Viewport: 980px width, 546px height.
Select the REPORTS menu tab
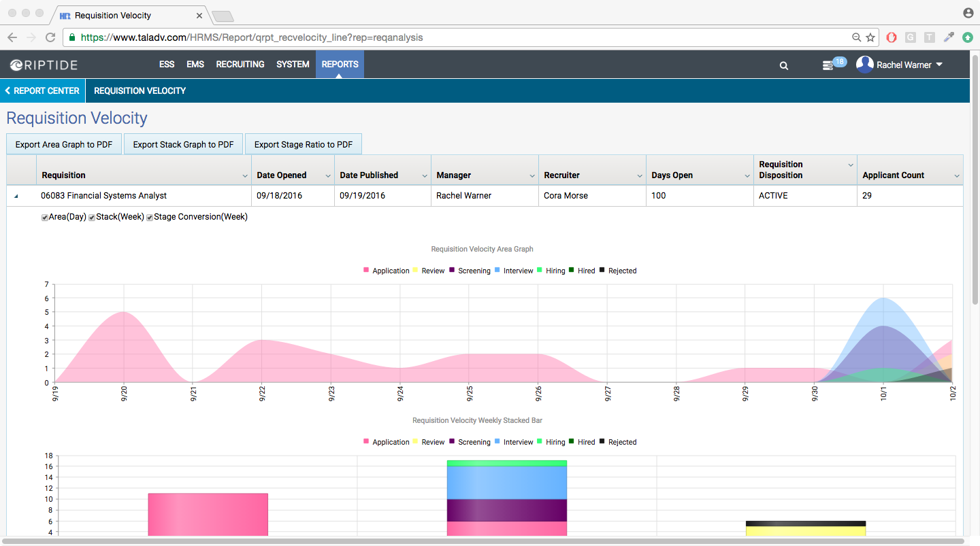(x=340, y=65)
